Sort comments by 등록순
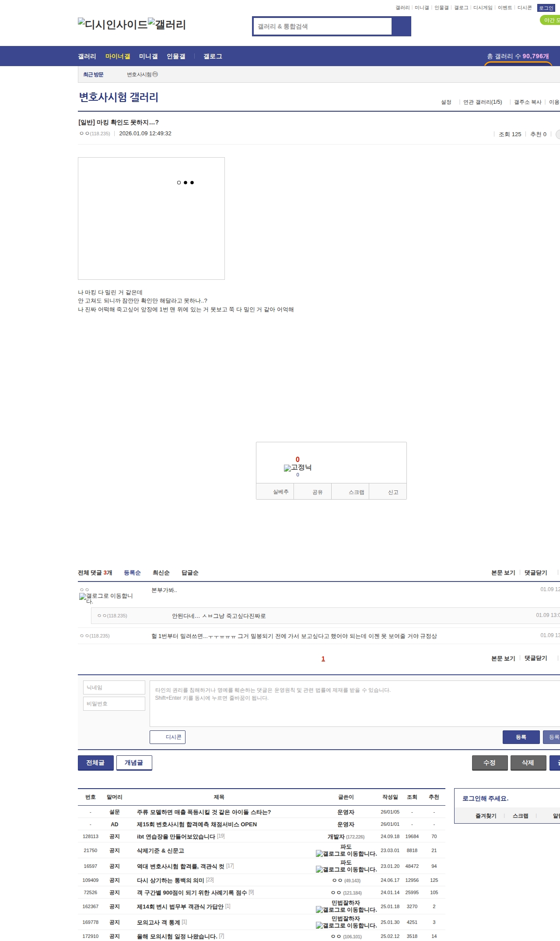The height and width of the screenshot is (941, 560). (x=132, y=573)
